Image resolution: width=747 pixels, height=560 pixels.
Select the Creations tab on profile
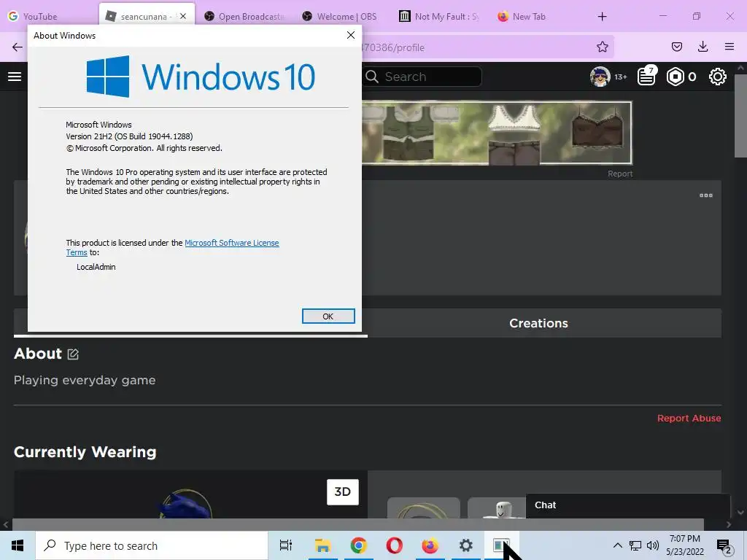pyautogui.click(x=538, y=323)
